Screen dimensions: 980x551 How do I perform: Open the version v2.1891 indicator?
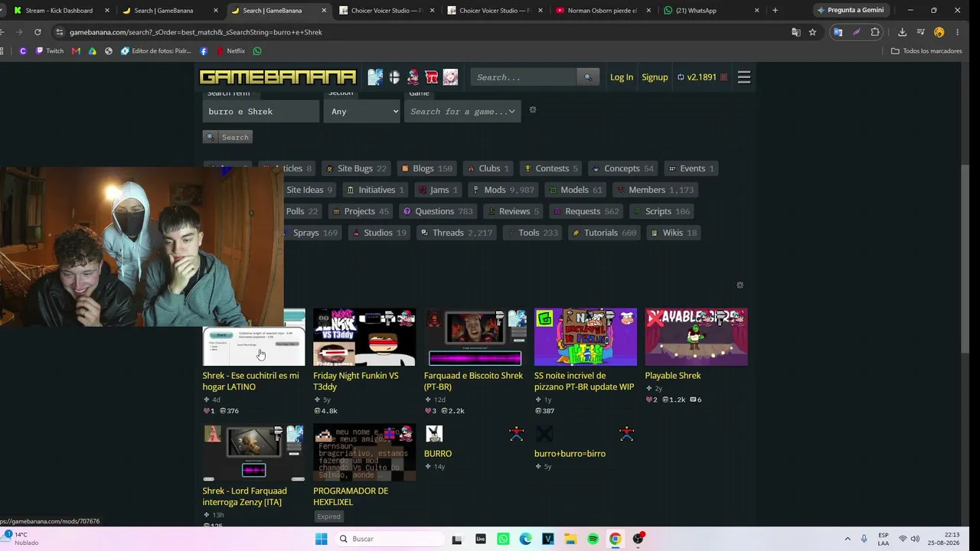[701, 77]
